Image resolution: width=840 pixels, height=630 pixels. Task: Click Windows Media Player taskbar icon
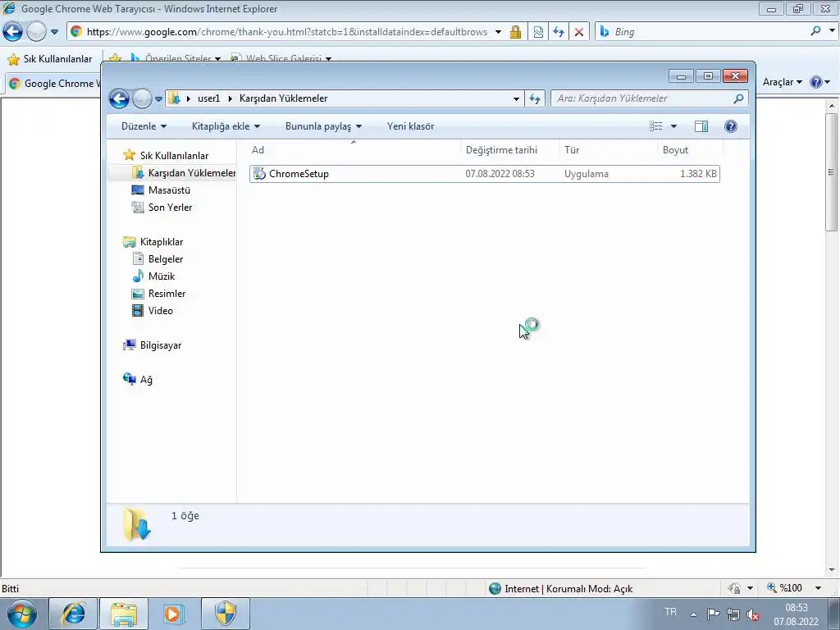pyautogui.click(x=174, y=614)
